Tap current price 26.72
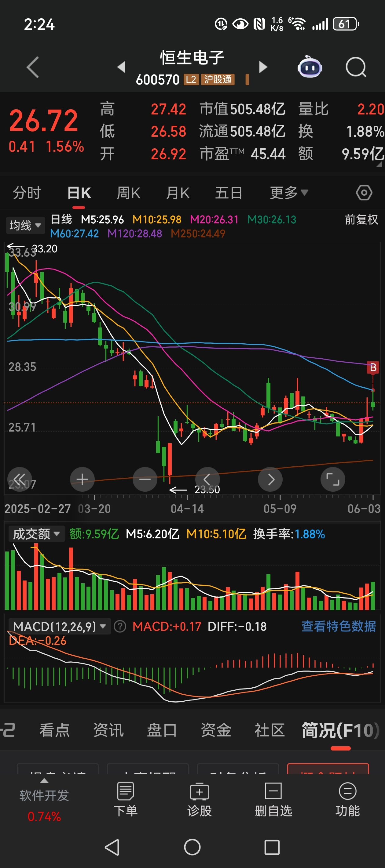Screen dimensions: 385x868 pyautogui.click(x=43, y=121)
